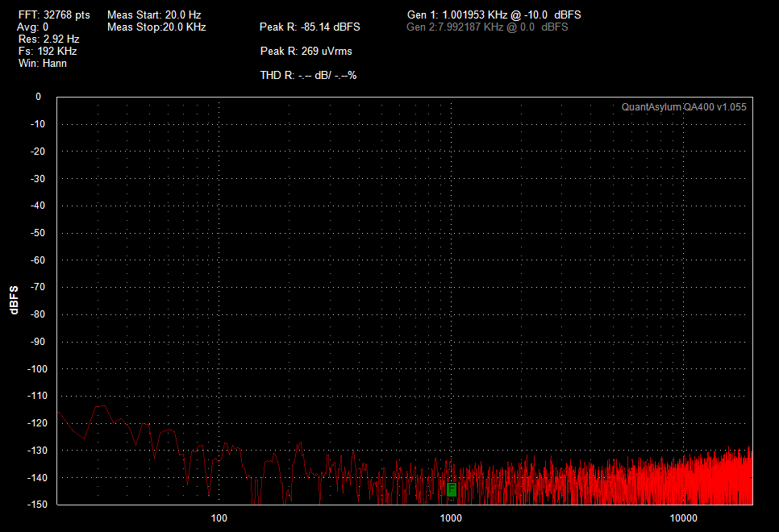The width and height of the screenshot is (779, 532).
Task: Click the 10000 frequency axis label
Action: tap(683, 518)
